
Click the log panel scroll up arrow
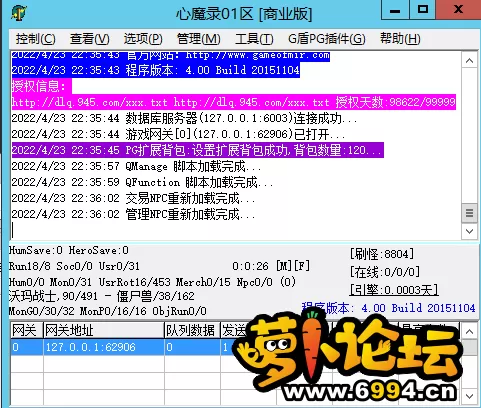(469, 61)
